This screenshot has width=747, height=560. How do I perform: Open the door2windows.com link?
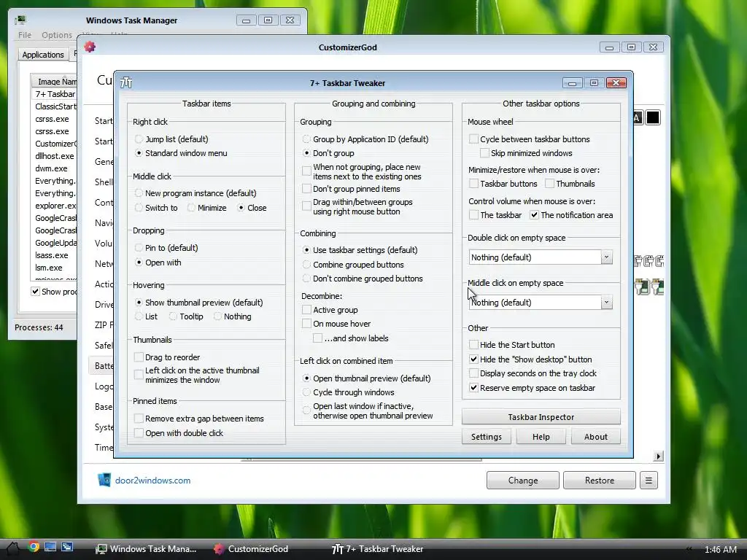coord(152,481)
